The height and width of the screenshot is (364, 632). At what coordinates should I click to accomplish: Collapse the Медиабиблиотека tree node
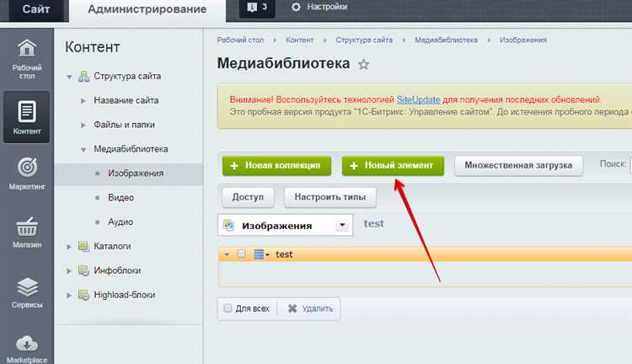[x=83, y=149]
